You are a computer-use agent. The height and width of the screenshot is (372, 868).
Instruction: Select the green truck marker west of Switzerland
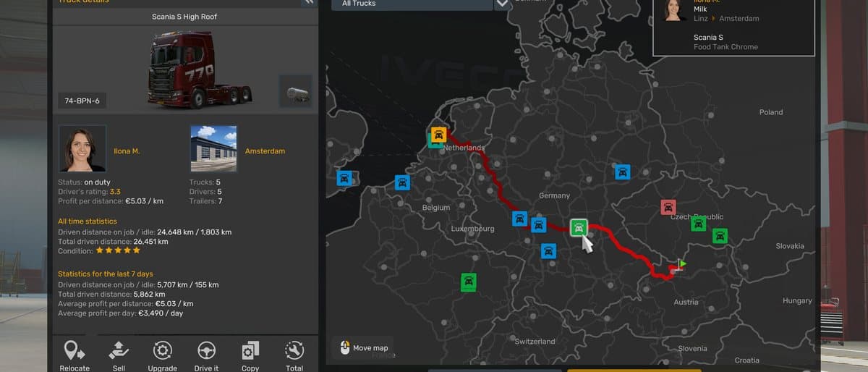click(469, 282)
